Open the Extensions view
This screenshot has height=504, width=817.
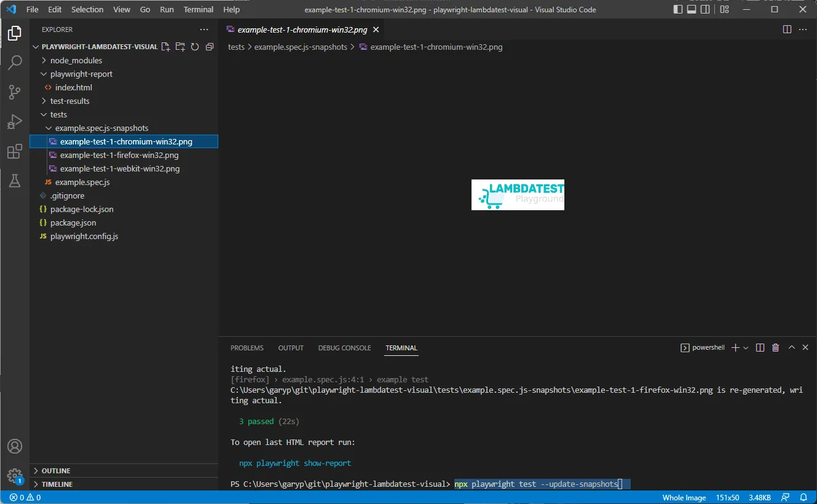point(15,152)
